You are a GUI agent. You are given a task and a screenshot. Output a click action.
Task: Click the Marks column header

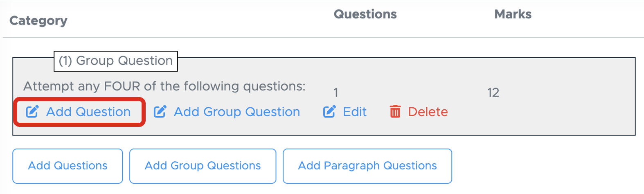(x=513, y=14)
